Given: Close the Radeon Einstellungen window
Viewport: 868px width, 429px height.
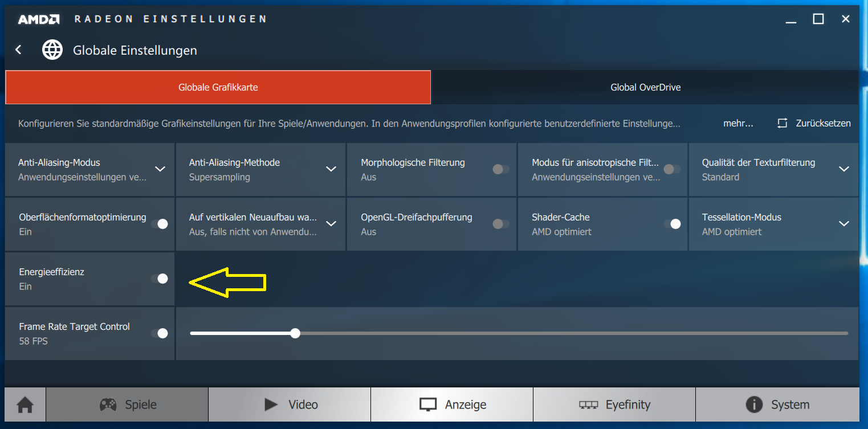Looking at the screenshot, I should coord(846,19).
